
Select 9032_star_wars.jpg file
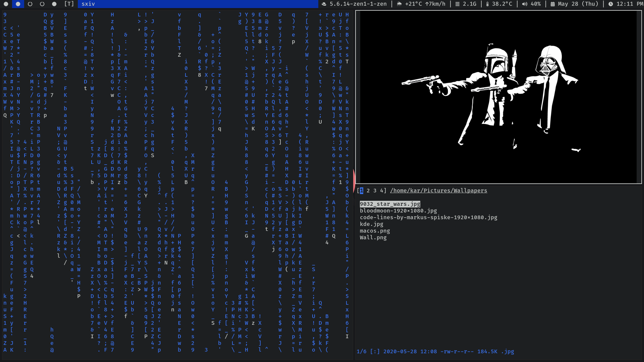tap(390, 204)
